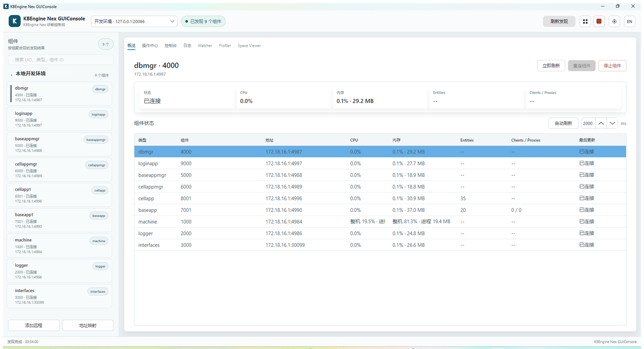Click the machine tag badge
Image resolution: width=644 pixels, height=349 pixels.
(x=99, y=241)
